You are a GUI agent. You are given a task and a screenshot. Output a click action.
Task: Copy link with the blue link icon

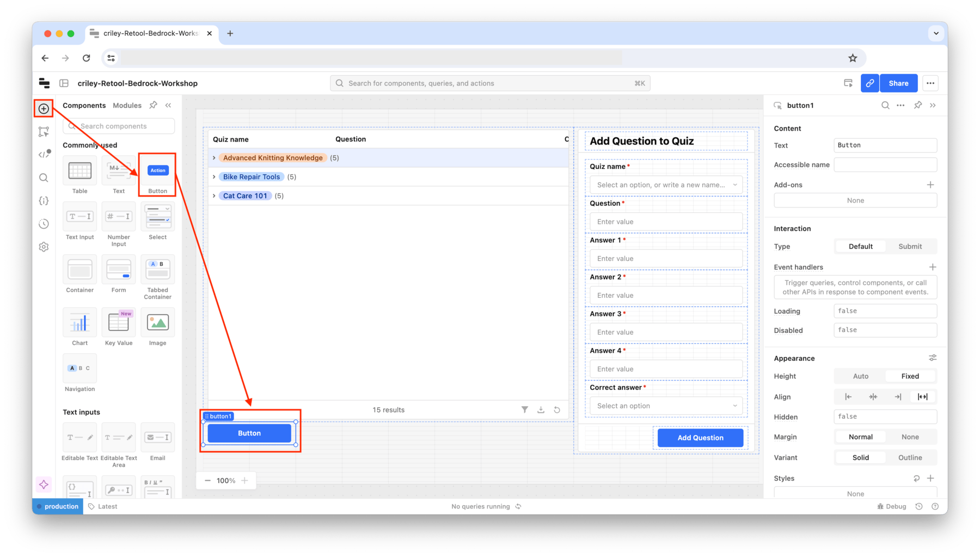pyautogui.click(x=870, y=83)
